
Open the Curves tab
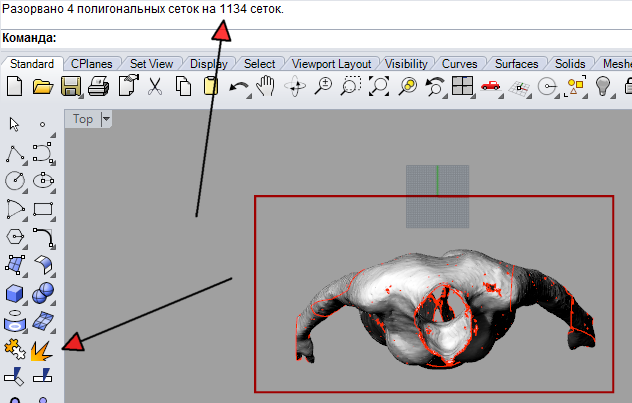[x=459, y=64]
